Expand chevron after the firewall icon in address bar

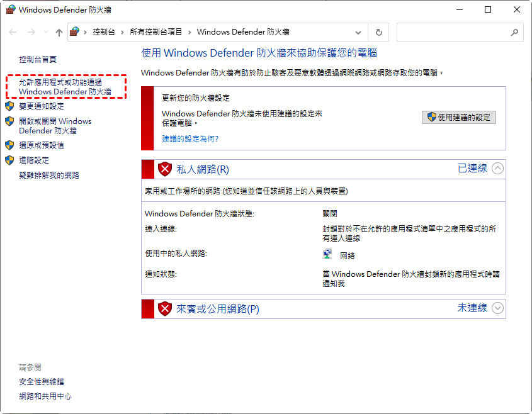pos(85,32)
